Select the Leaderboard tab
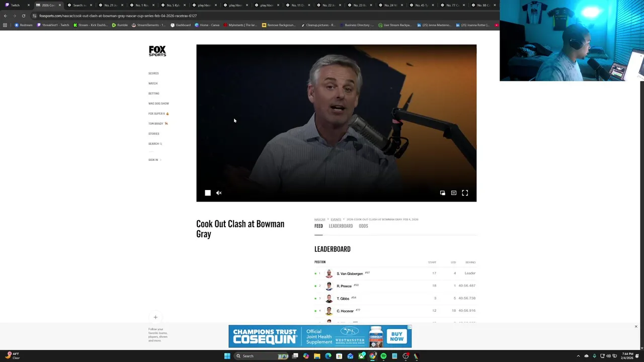Screen dimensions: 644x362 click(341, 226)
